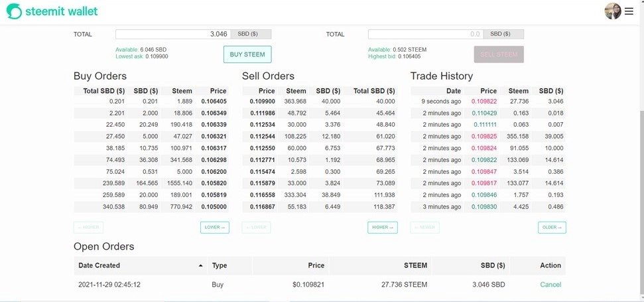Cancel the open buy order
This screenshot has height=302, width=644.
pos(550,284)
